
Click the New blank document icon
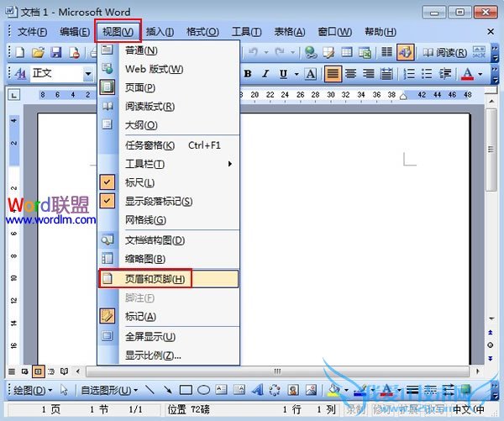pyautogui.click(x=20, y=52)
